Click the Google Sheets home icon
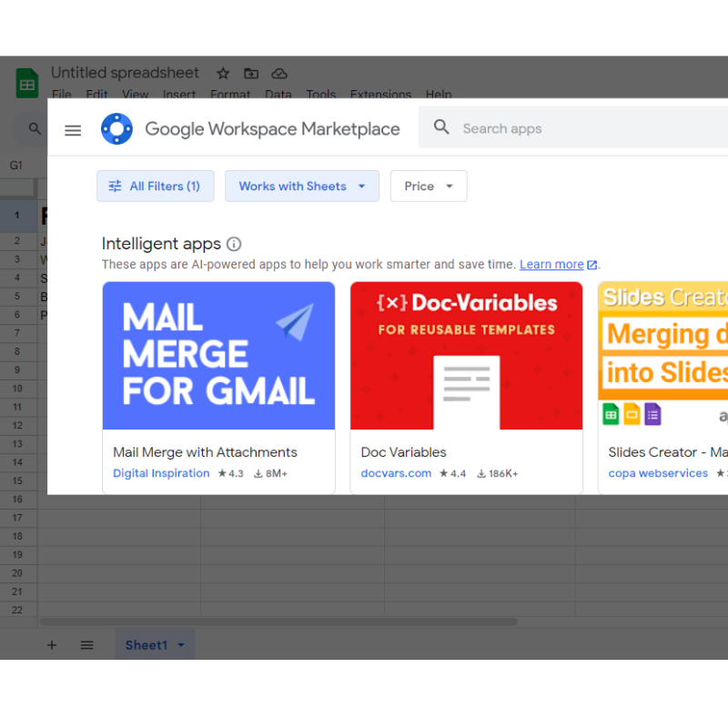Screen dimensions: 728x728 pyautogui.click(x=27, y=83)
